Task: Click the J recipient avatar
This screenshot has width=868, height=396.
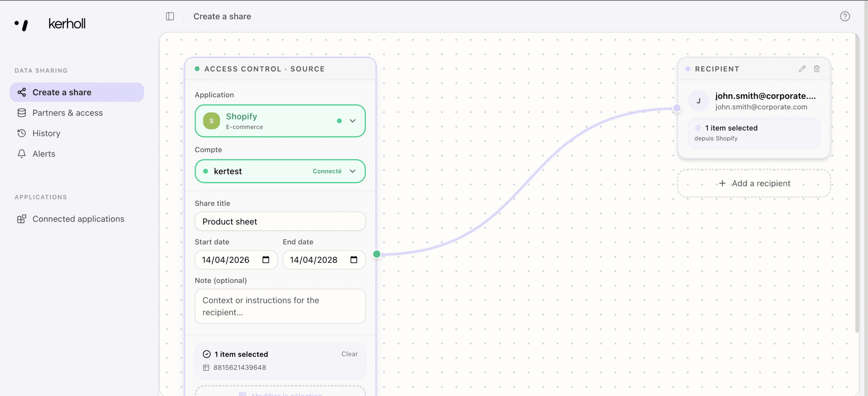Action: [698, 101]
